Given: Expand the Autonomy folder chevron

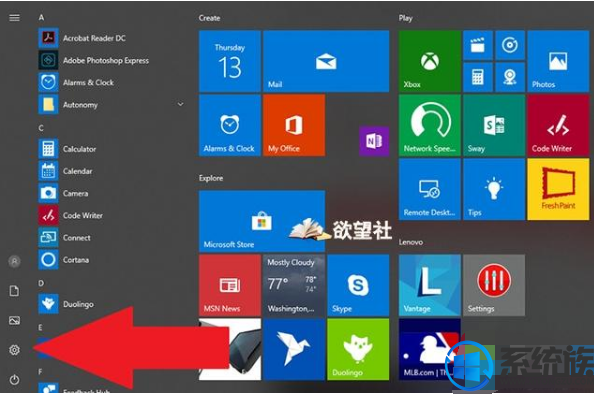Looking at the screenshot, I should click(181, 104).
